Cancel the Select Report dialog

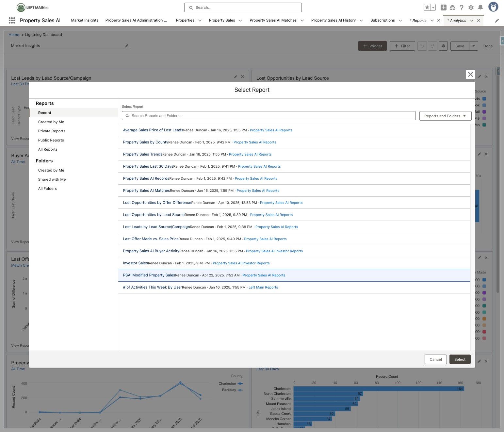[x=436, y=359]
